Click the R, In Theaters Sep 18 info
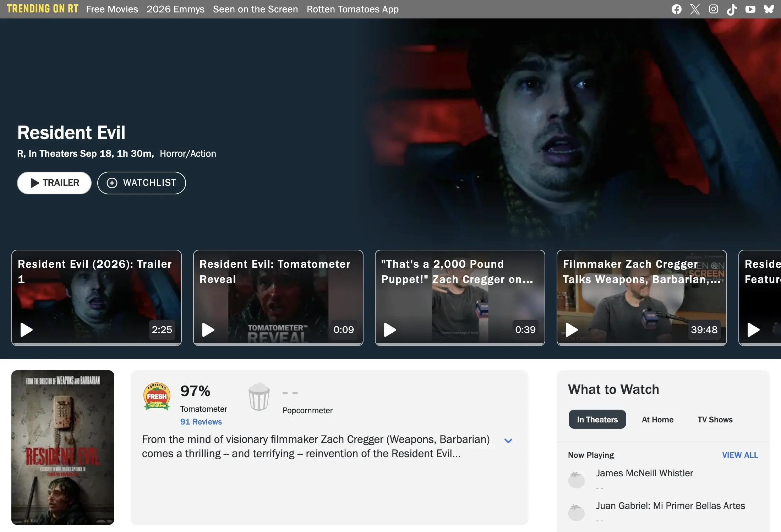Screen dimensions: 781x532 (86, 154)
